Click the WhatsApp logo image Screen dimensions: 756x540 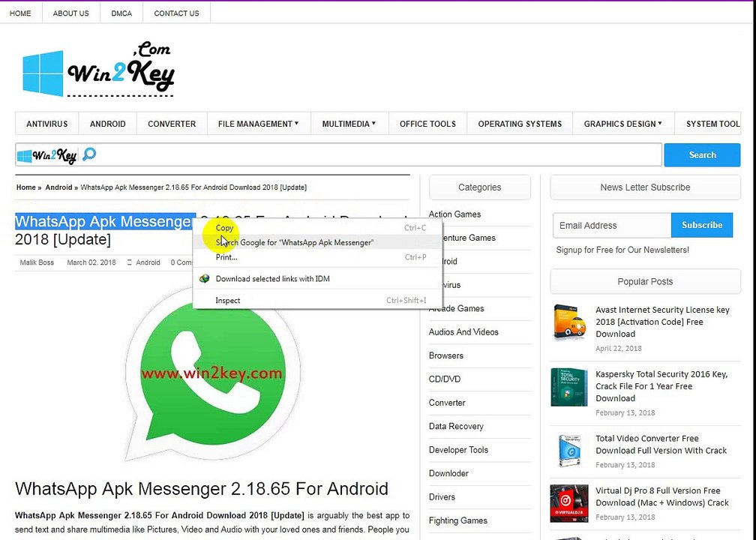point(212,373)
